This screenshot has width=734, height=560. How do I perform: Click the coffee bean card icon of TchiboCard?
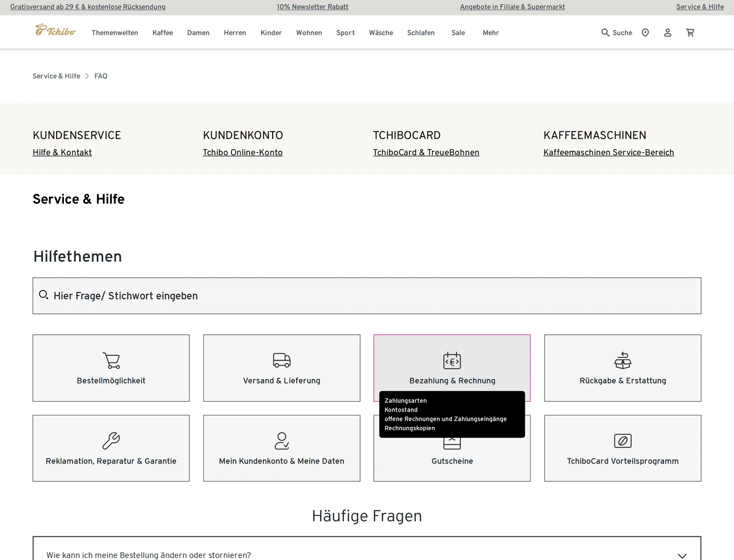[x=623, y=441]
